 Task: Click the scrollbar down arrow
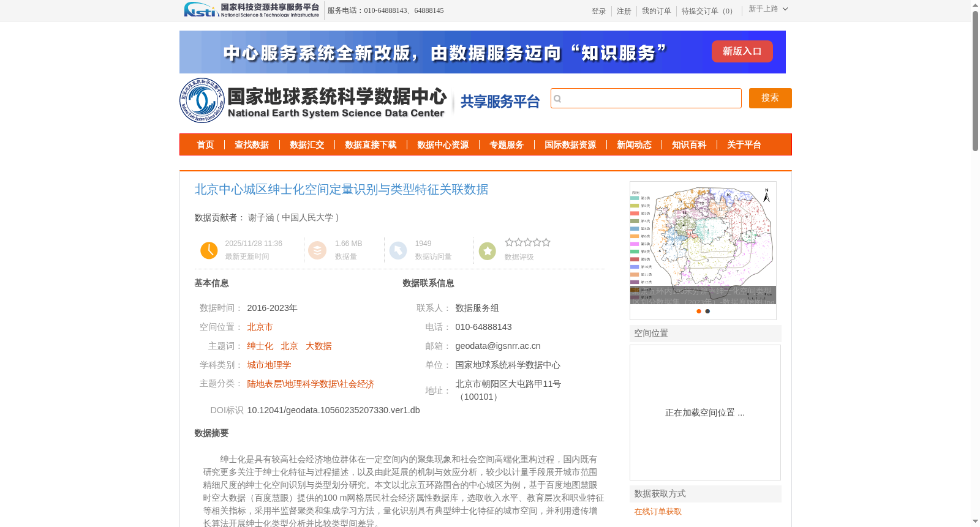[976, 522]
